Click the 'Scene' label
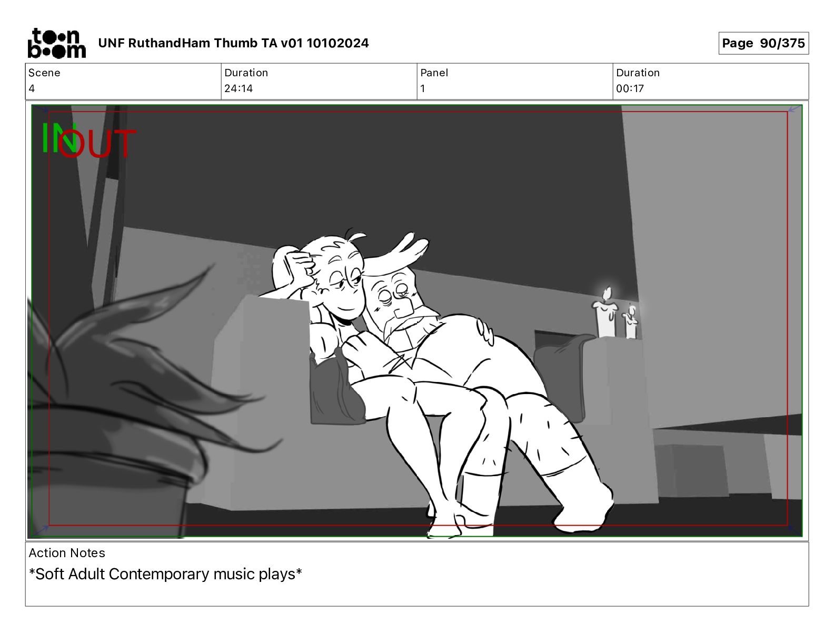Image resolution: width=834 pixels, height=644 pixels. tap(44, 73)
